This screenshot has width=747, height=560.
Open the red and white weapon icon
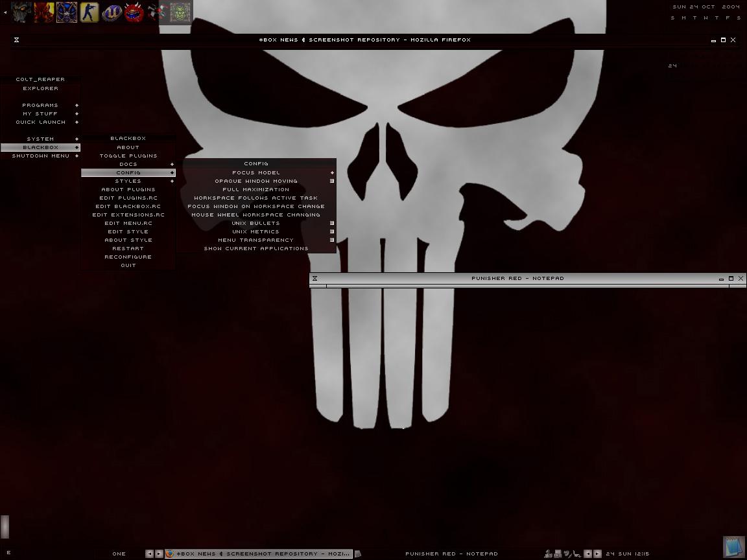coord(157,12)
